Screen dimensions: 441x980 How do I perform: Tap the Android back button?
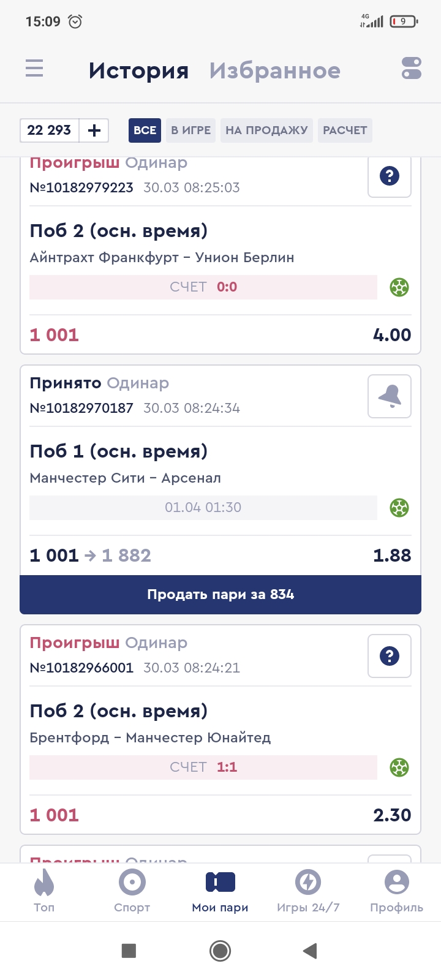(310, 951)
